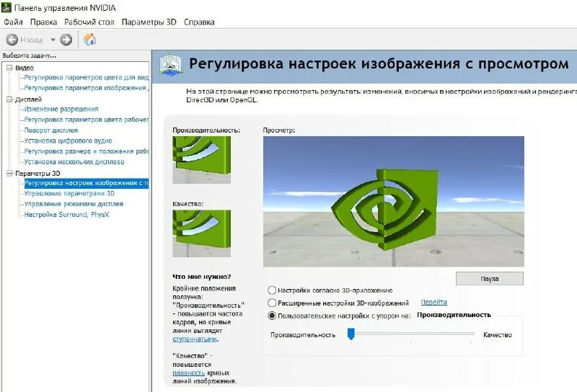Click the Качество label right of slider
This screenshot has width=577, height=392.
(x=498, y=334)
